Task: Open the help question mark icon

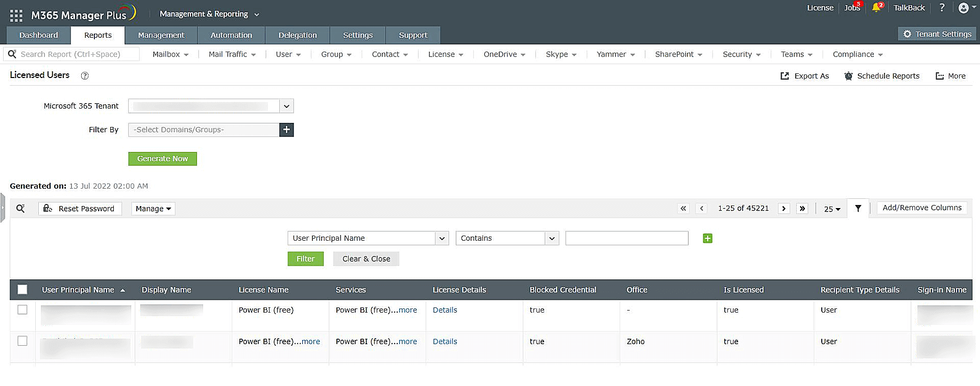Action: click(942, 8)
